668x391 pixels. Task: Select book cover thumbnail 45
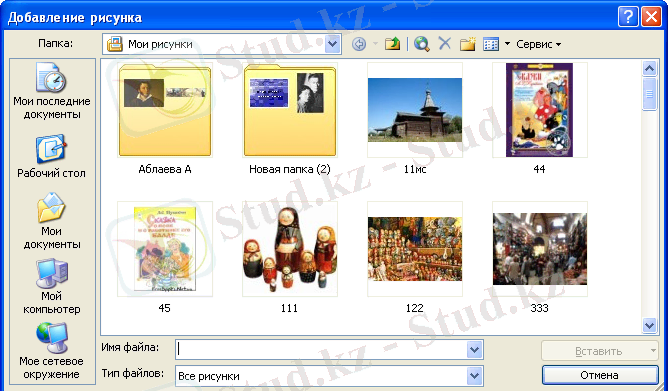point(164,249)
